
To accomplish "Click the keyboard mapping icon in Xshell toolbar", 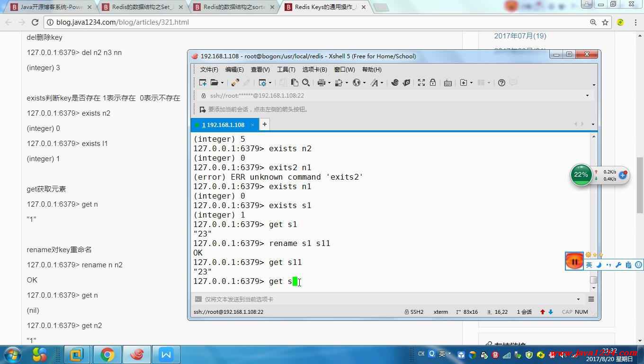I will (x=448, y=82).
